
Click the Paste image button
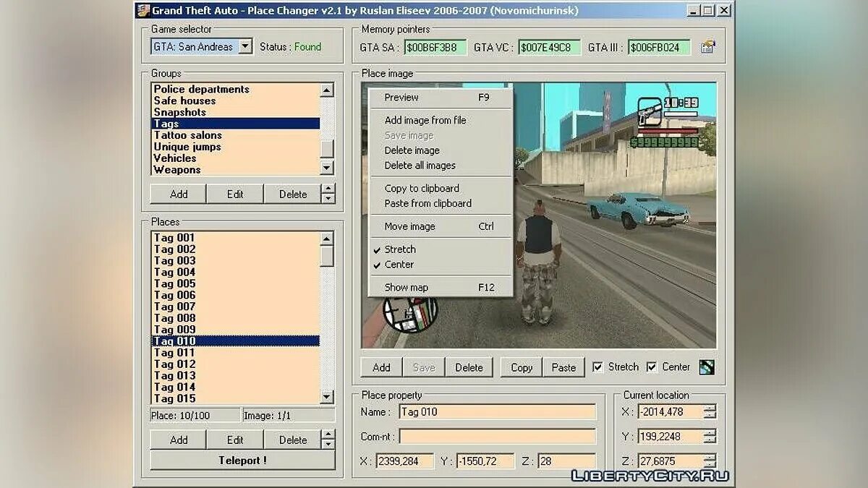[563, 367]
